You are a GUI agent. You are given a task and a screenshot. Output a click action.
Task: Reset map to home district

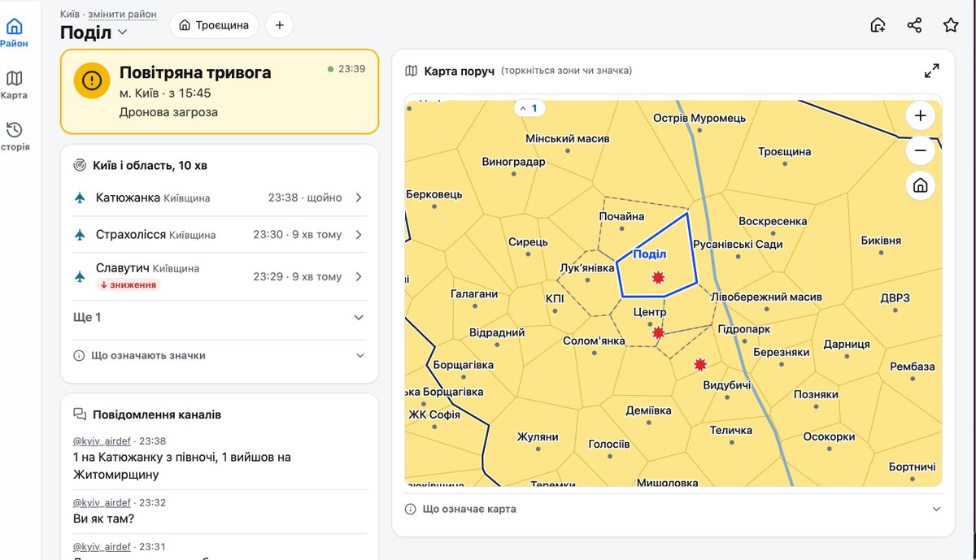(x=921, y=186)
